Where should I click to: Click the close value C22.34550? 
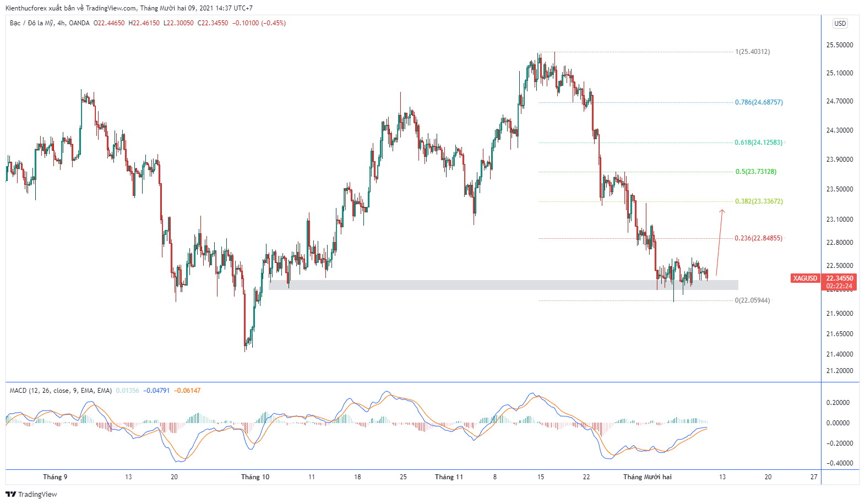tap(213, 23)
